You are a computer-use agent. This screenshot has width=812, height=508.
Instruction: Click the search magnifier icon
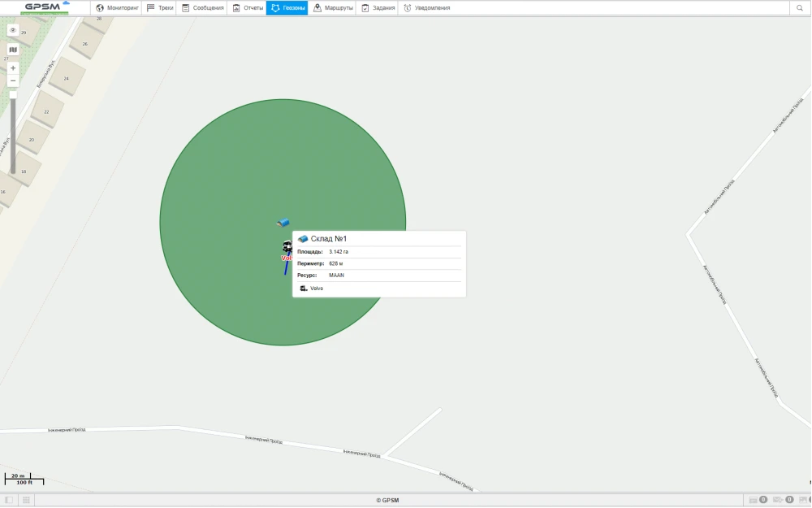tap(800, 8)
